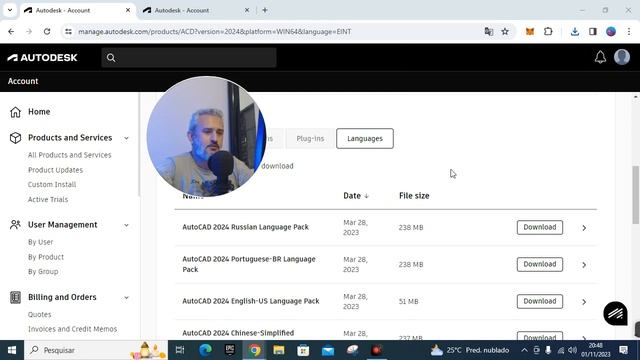Click the page vertical scrollbar thumb

[x=635, y=195]
